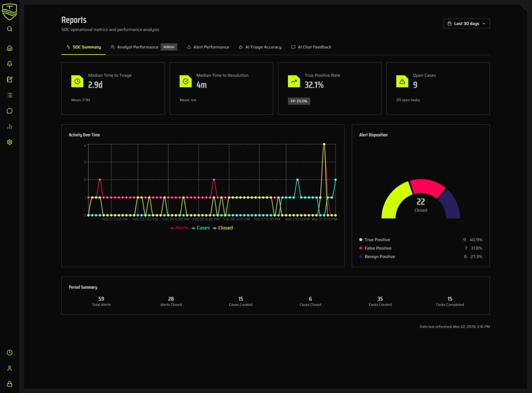Toggle the Alerts series in the chart legend

click(179, 228)
